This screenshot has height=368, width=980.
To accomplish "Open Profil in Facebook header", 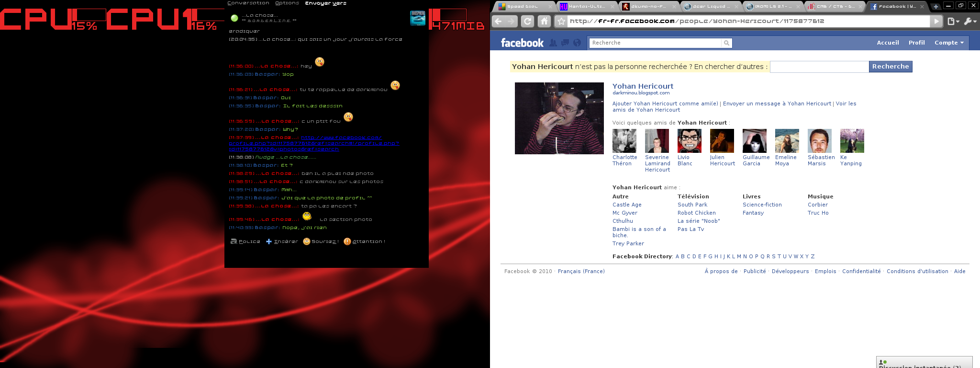I will [916, 43].
